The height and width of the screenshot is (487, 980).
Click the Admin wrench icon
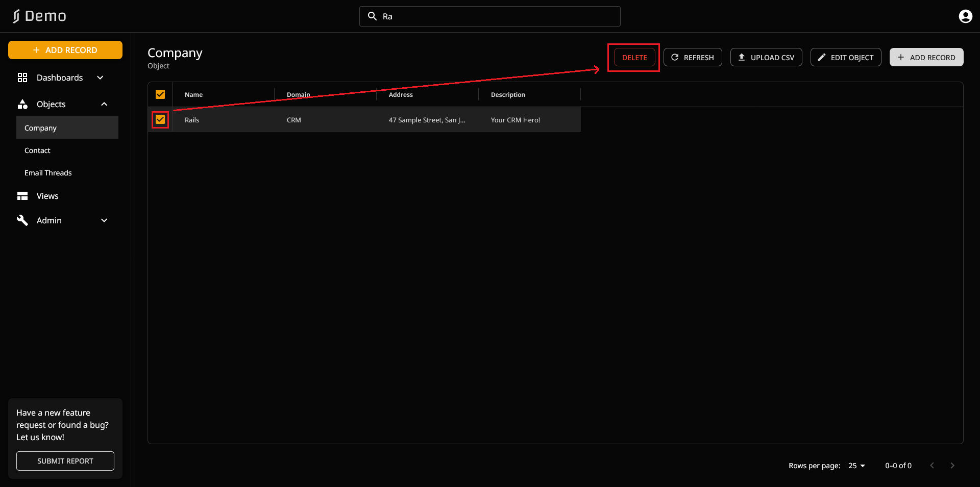(x=22, y=220)
